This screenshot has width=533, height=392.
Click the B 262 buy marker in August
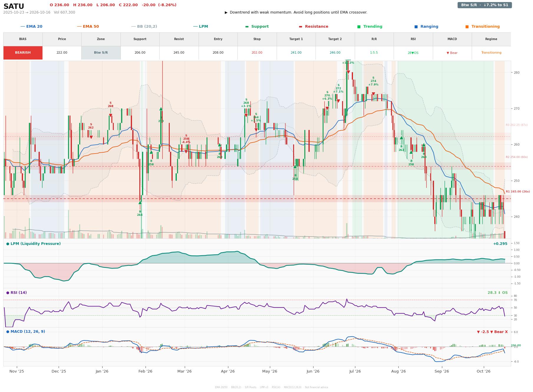[401, 138]
